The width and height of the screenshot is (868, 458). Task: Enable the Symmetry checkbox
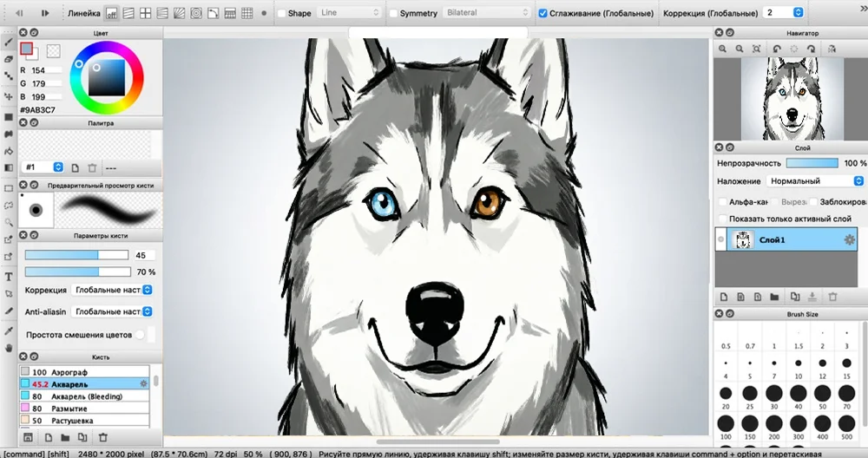(393, 13)
